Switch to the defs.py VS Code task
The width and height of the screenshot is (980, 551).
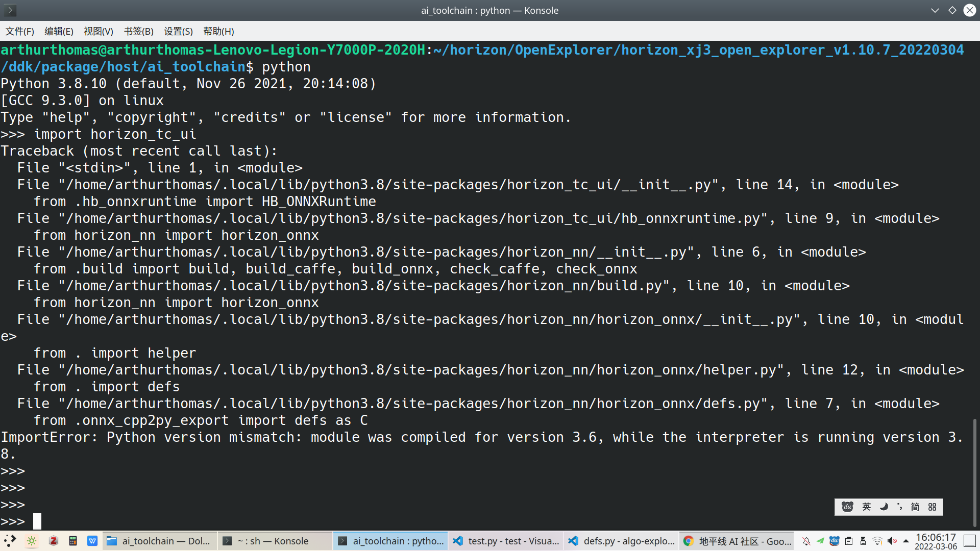pyautogui.click(x=622, y=541)
